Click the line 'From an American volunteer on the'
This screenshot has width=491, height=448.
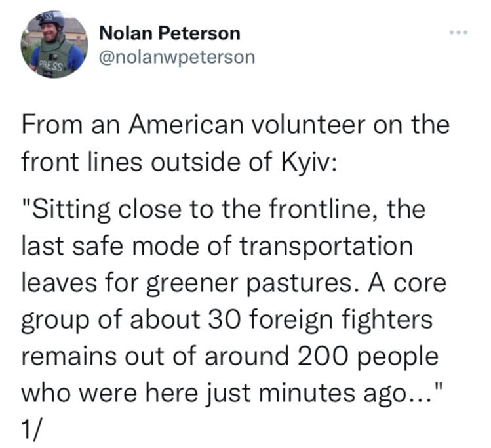point(235,125)
